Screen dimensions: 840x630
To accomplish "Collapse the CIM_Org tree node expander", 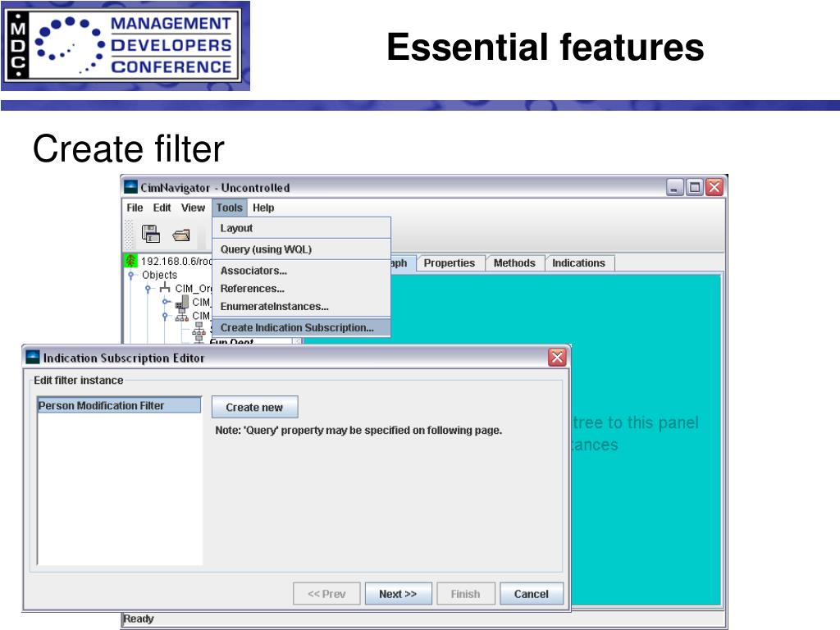I will click(148, 289).
